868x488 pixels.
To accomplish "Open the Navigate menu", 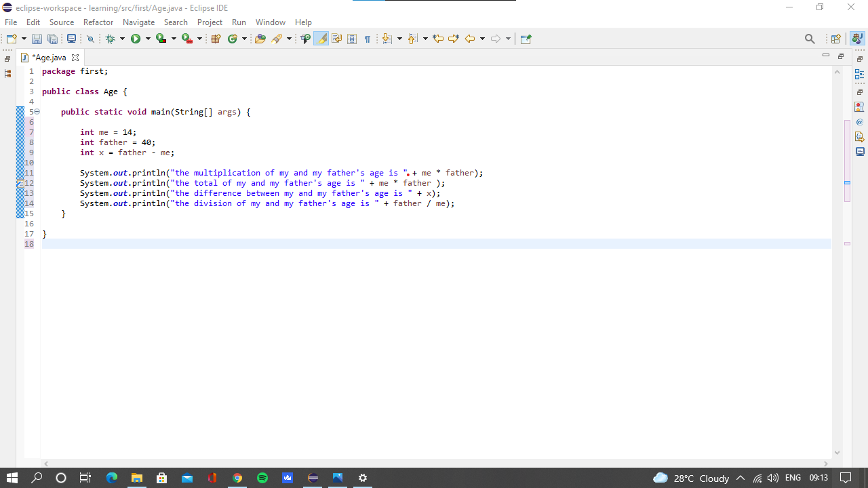I will (138, 22).
